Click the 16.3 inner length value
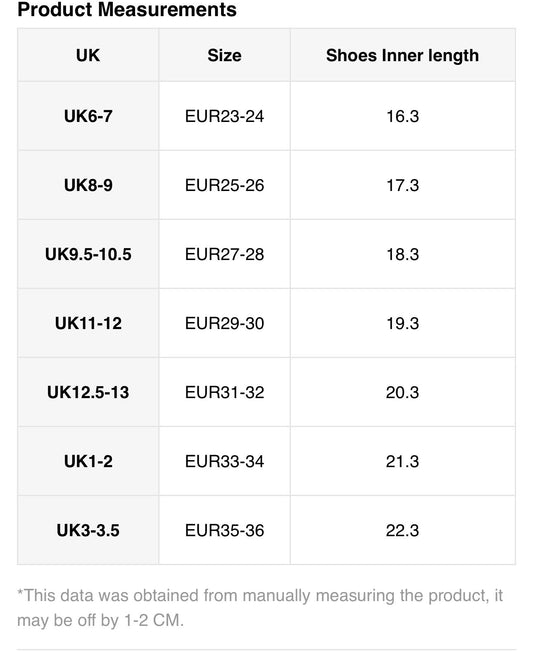Viewport: 533px width, 654px height. (x=402, y=116)
